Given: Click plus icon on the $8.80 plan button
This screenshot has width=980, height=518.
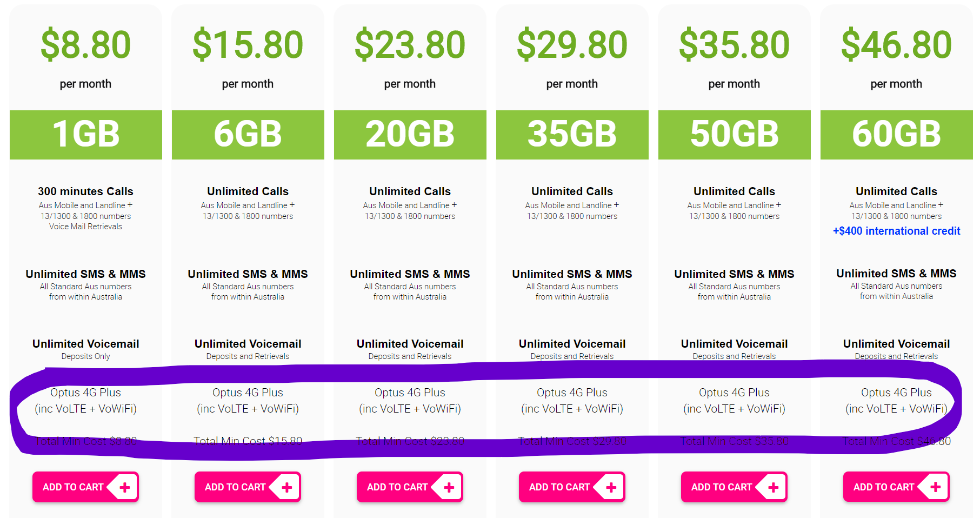Looking at the screenshot, I should pyautogui.click(x=125, y=487).
